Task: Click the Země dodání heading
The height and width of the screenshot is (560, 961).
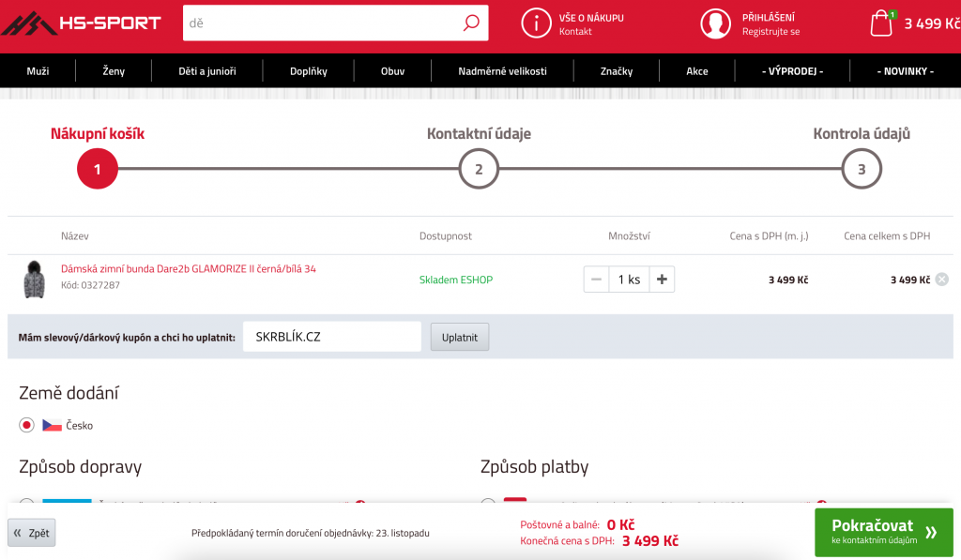Action: tap(69, 393)
